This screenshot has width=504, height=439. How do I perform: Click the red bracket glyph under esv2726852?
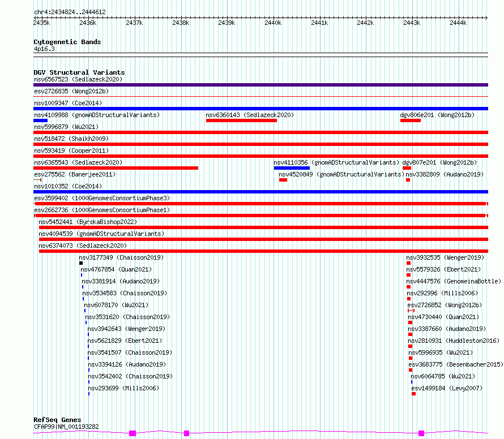[x=411, y=311]
